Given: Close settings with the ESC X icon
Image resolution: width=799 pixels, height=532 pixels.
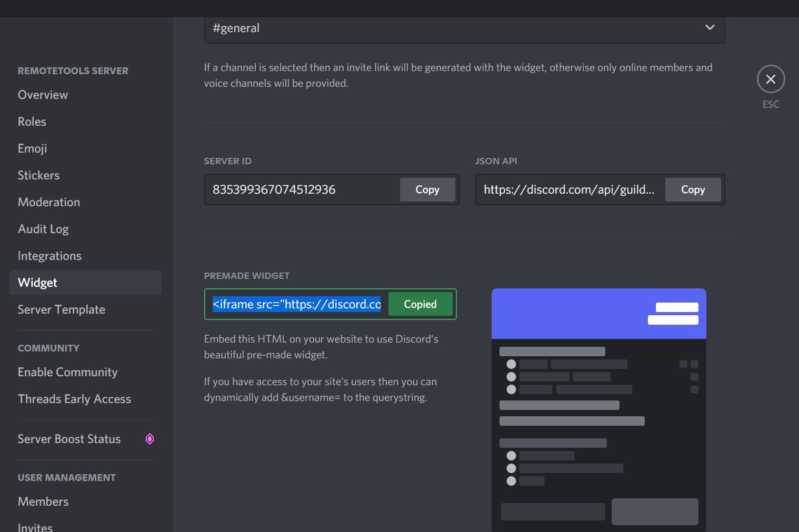Looking at the screenshot, I should coord(771,79).
